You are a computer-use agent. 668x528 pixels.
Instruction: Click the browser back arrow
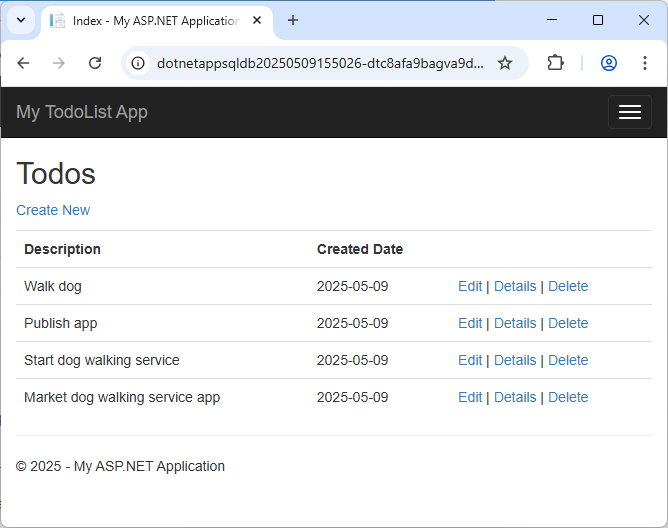[23, 63]
